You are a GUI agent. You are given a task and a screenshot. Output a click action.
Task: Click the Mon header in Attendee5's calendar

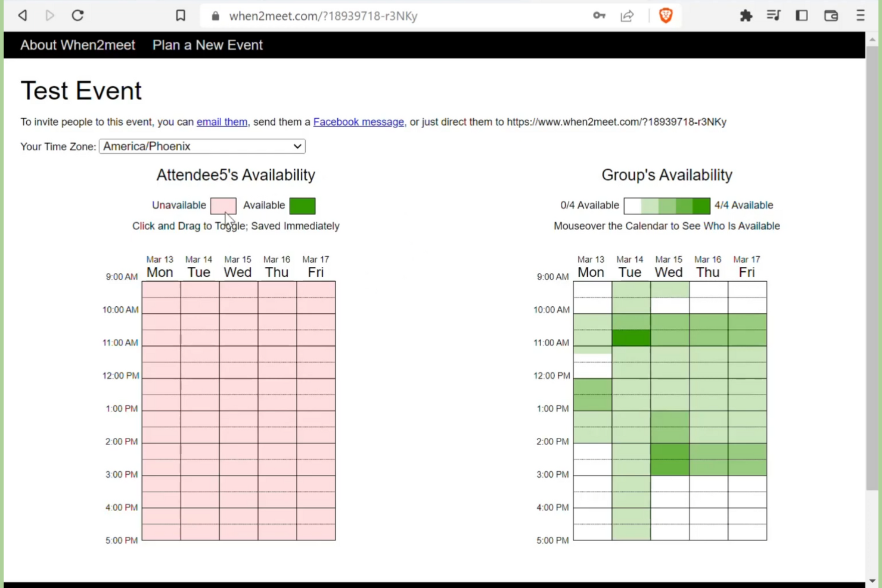click(x=160, y=272)
